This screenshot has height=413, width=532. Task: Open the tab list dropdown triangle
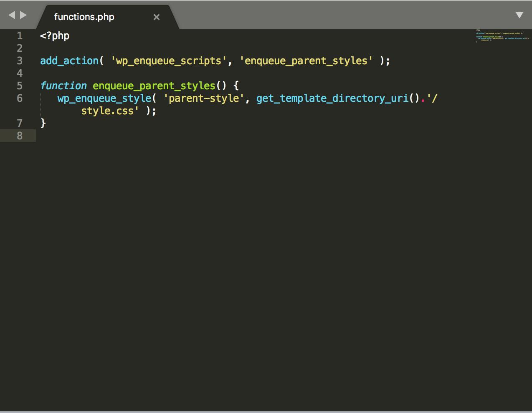coord(519,15)
